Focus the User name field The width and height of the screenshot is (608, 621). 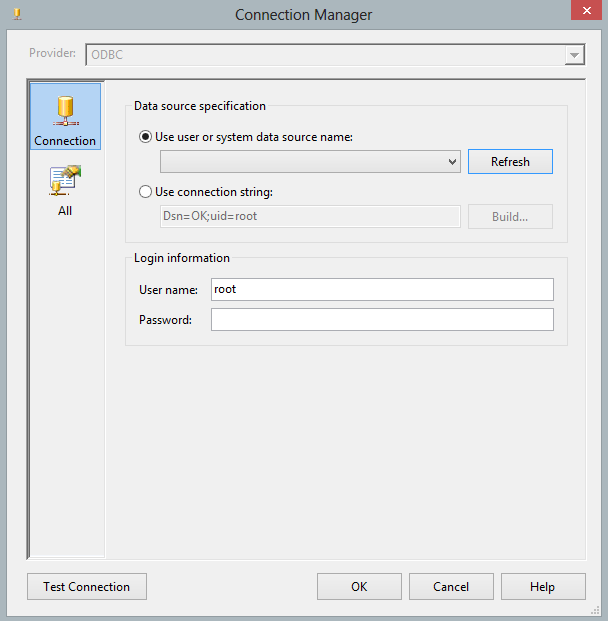click(382, 290)
